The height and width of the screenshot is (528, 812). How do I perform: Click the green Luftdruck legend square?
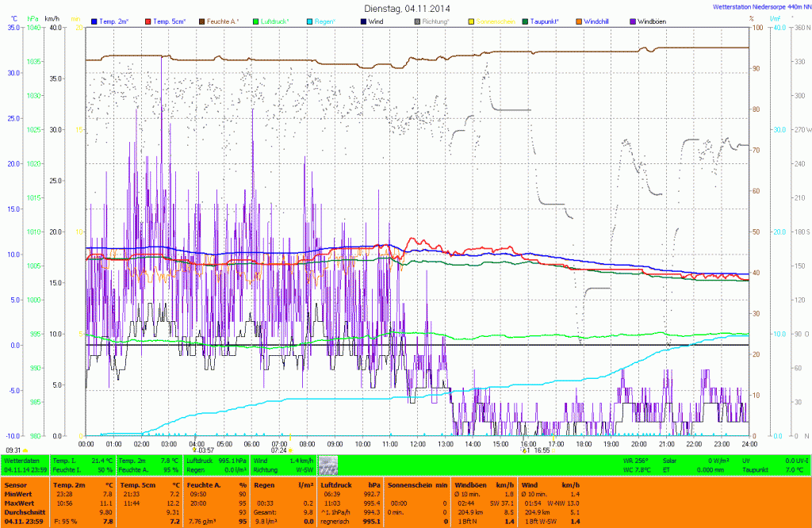[x=256, y=20]
